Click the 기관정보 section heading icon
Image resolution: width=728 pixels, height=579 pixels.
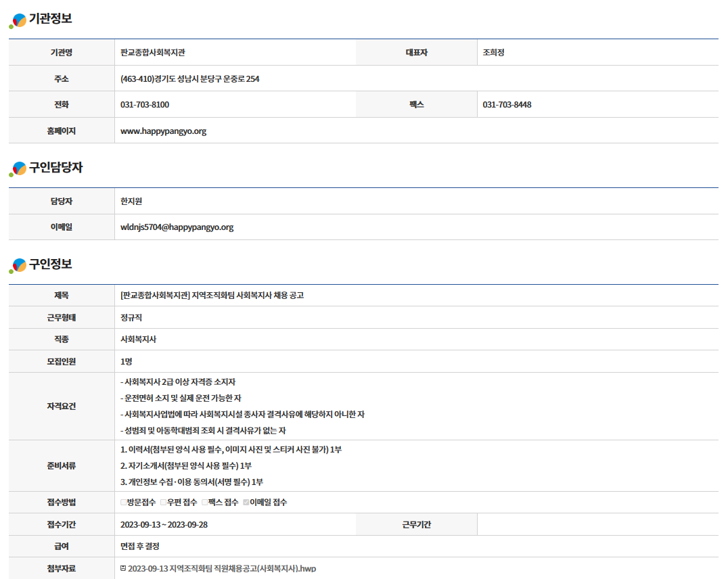[x=18, y=21]
